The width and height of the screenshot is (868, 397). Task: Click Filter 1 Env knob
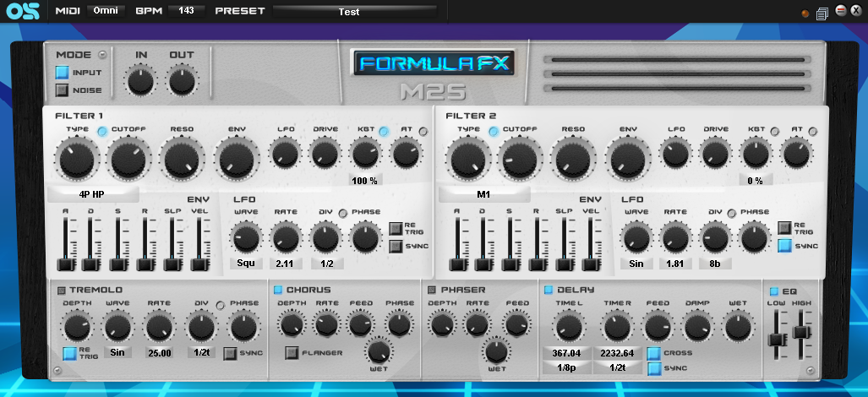click(237, 158)
